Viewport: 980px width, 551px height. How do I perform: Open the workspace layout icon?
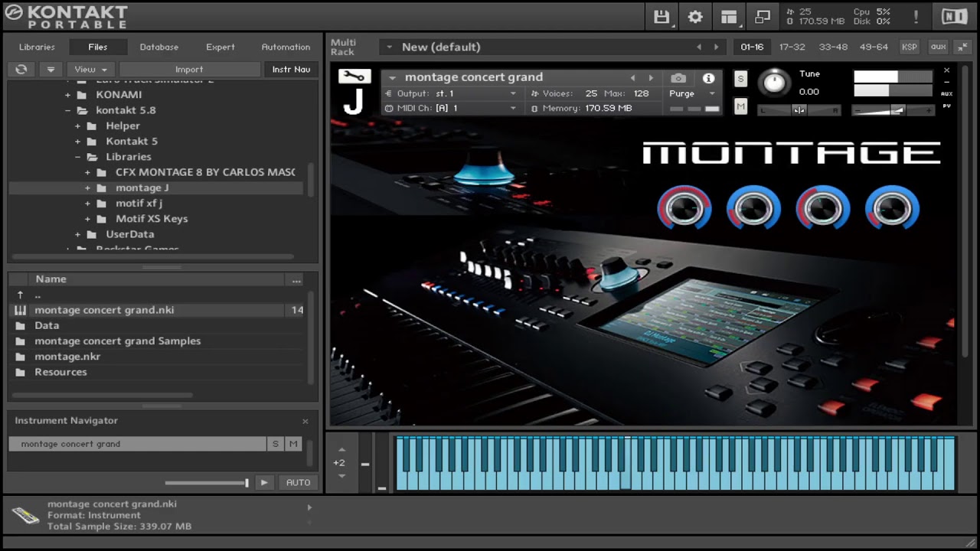pos(729,17)
